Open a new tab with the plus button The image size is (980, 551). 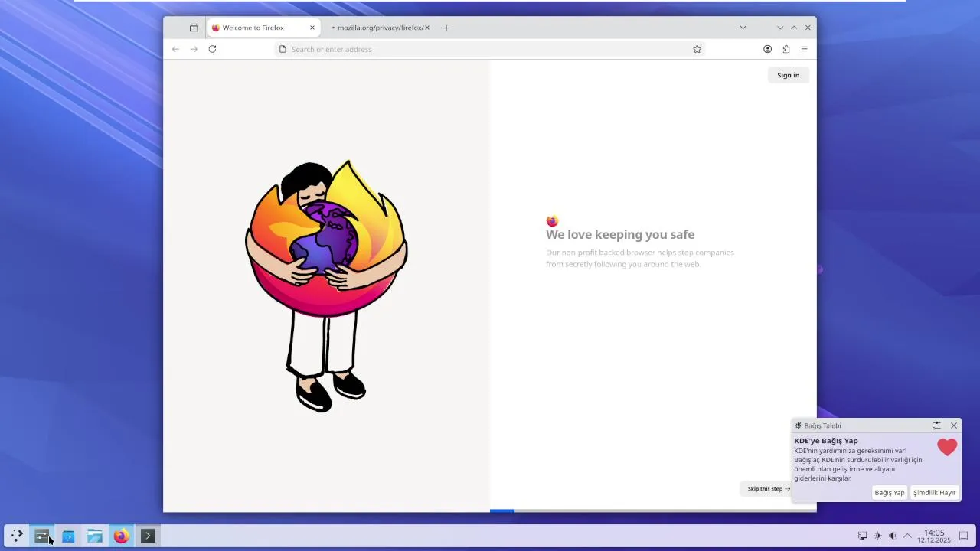pos(446,28)
